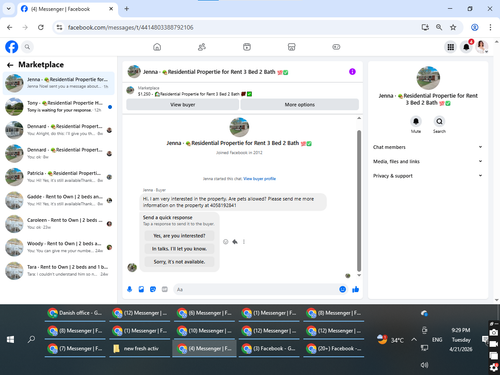Image resolution: width=500 pixels, height=375 pixels.
Task: Reply to Jenna's message arrow
Action: [235, 242]
